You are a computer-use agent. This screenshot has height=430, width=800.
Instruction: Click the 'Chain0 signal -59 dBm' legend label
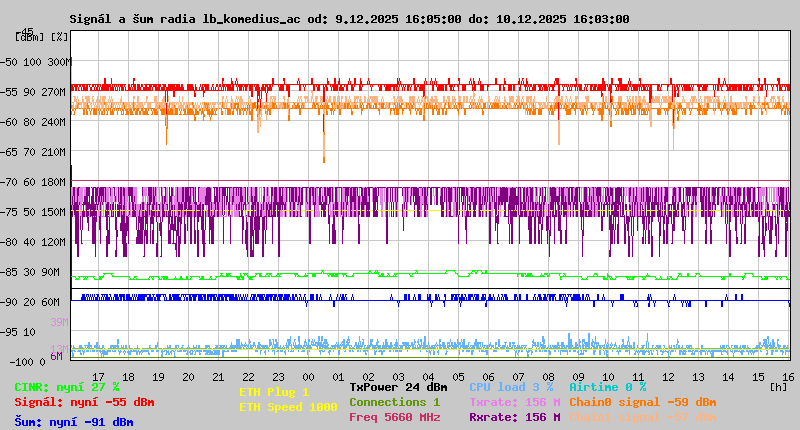coord(642,402)
